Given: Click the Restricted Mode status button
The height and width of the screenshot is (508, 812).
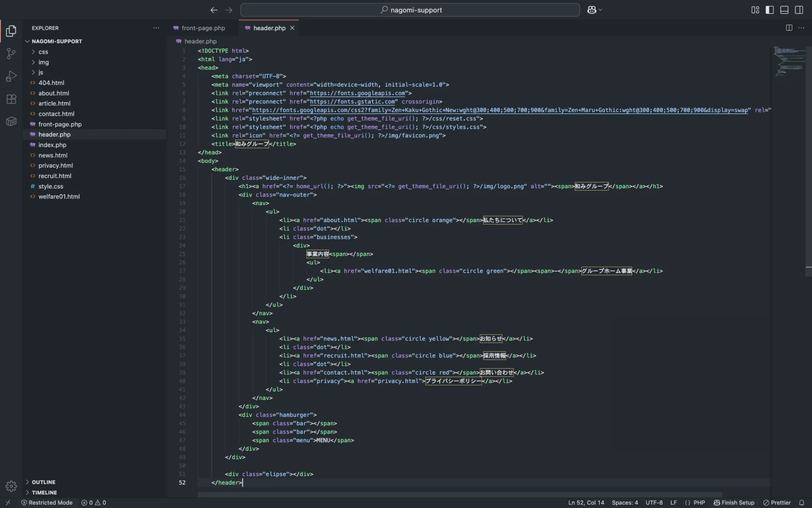Looking at the screenshot, I should [47, 502].
